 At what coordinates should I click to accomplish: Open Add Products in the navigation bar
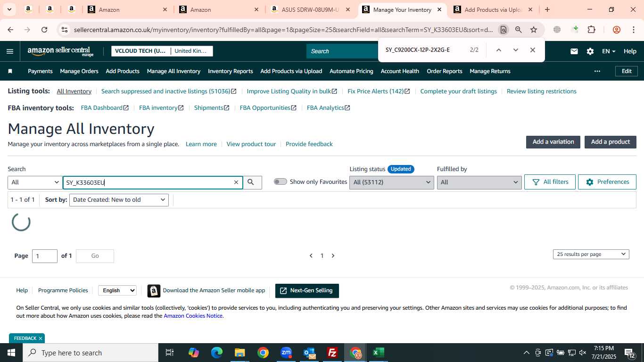click(x=123, y=71)
